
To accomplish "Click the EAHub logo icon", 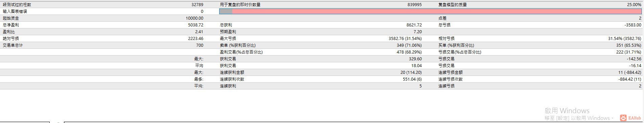I will (x=623, y=118).
